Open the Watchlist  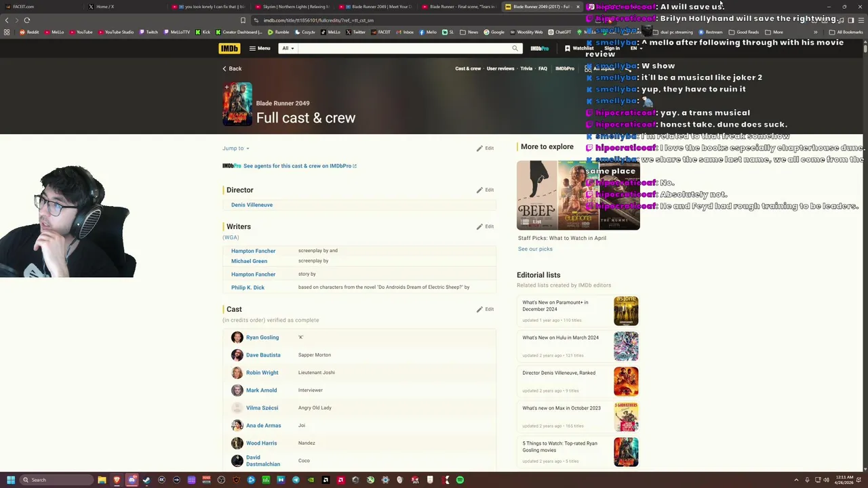coord(579,48)
